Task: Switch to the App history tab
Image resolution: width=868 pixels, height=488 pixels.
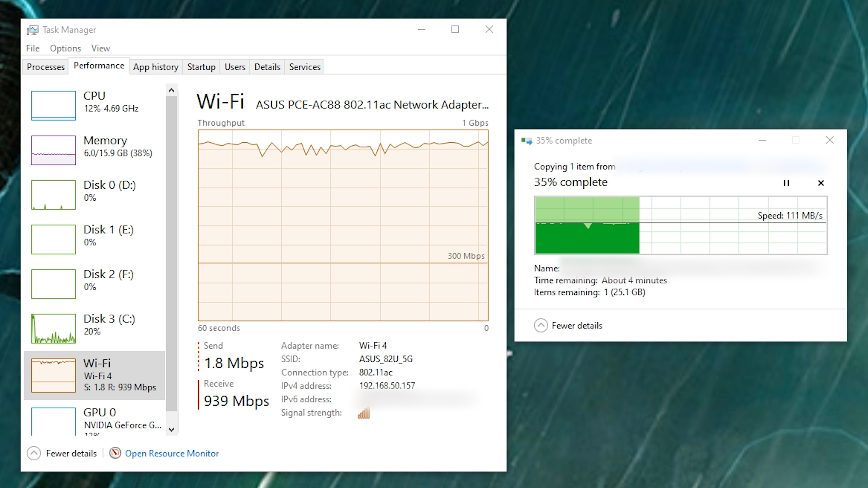Action: tap(156, 67)
